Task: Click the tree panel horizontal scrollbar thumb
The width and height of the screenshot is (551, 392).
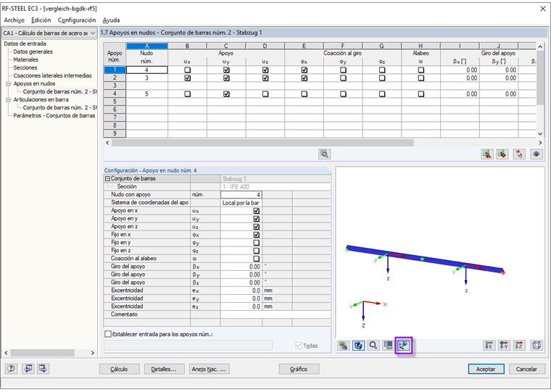Action: 42,353
